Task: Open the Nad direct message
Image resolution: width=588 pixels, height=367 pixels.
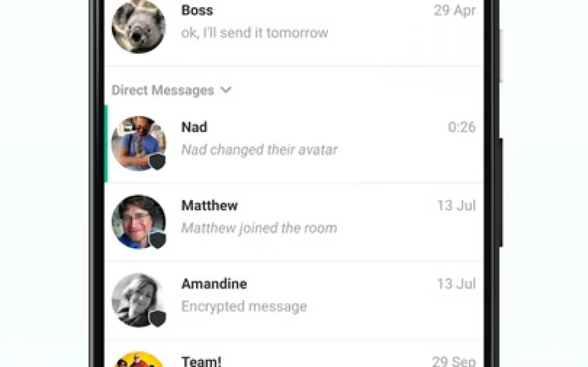Action: [x=294, y=144]
